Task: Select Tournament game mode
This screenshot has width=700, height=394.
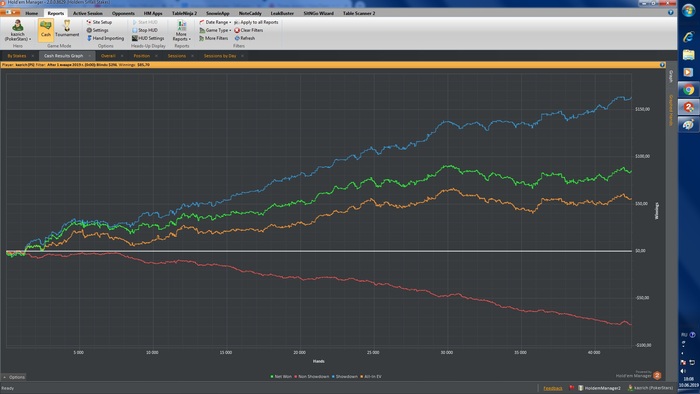Action: click(67, 30)
